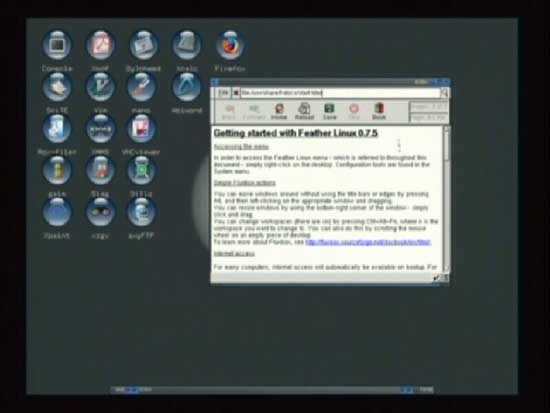The width and height of the screenshot is (550, 413).
Task: Launch the xzgv image viewer icon
Action: tap(100, 212)
